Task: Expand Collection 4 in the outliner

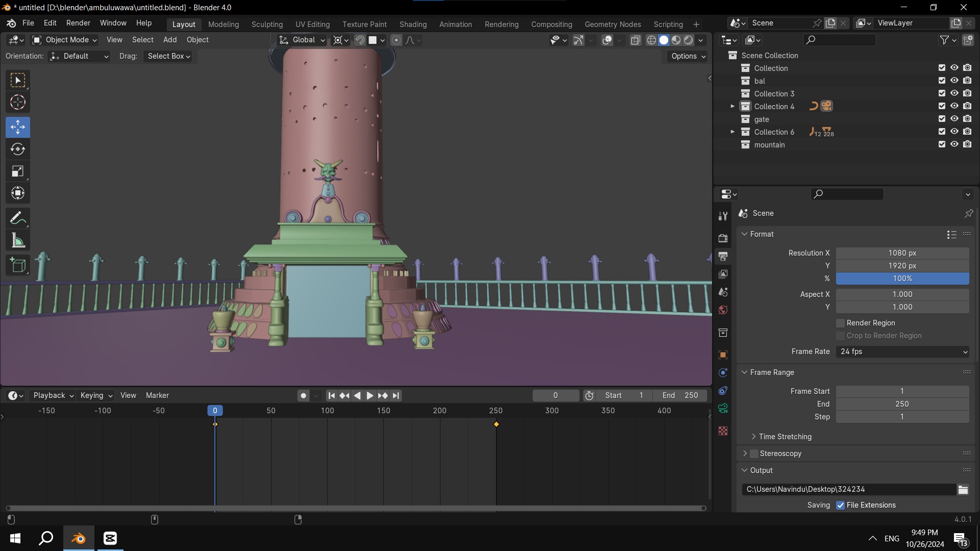Action: tap(732, 106)
